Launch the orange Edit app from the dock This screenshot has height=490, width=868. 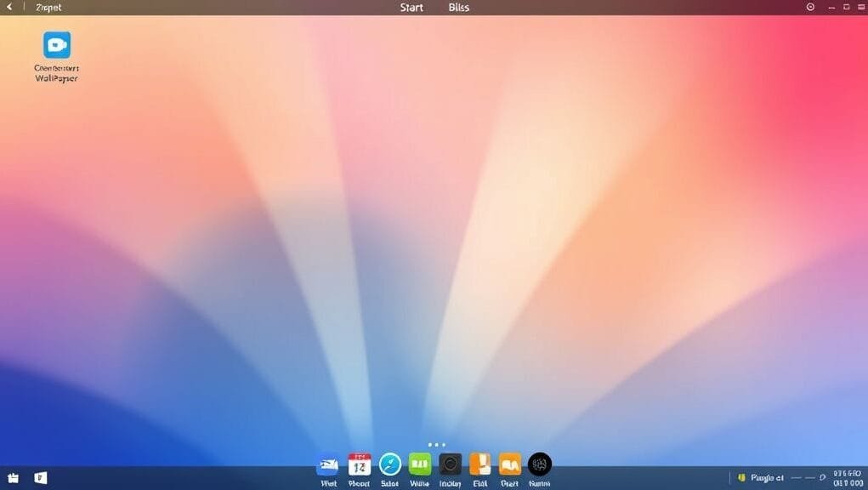point(480,466)
